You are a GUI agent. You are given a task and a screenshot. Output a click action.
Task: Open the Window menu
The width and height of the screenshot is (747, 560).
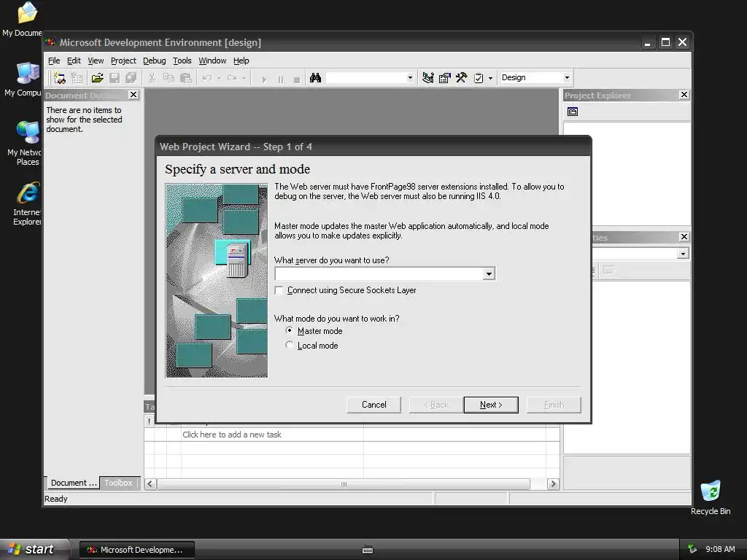coord(212,61)
